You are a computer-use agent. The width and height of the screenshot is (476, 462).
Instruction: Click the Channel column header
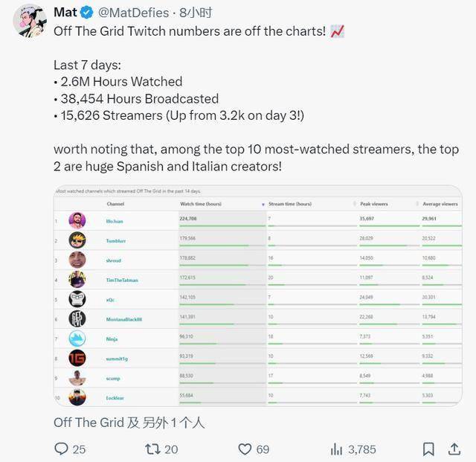click(x=115, y=204)
